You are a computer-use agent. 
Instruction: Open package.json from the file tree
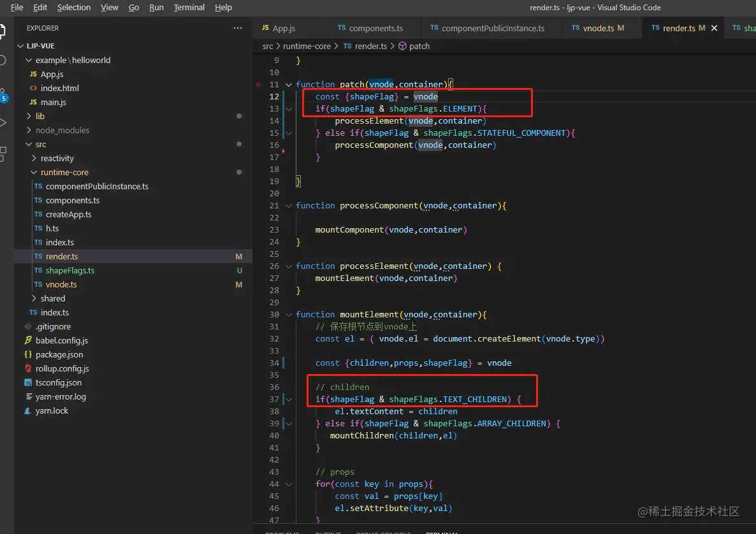pos(59,354)
